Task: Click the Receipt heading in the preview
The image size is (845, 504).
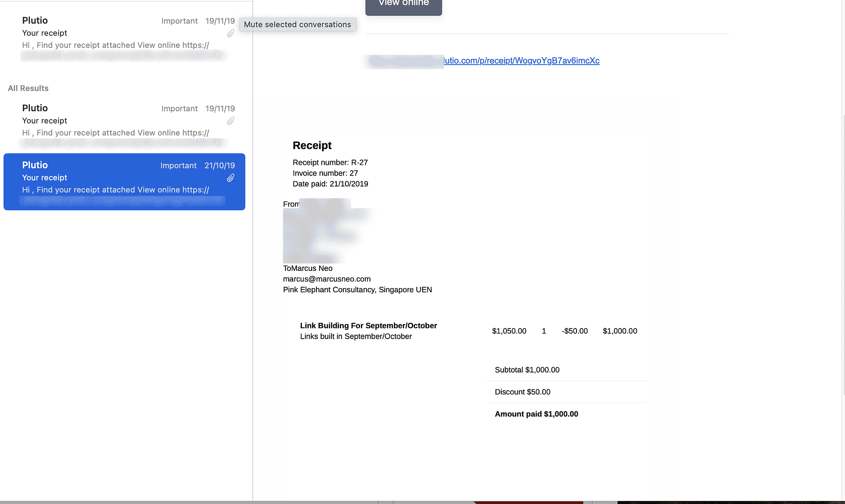Action: click(312, 146)
